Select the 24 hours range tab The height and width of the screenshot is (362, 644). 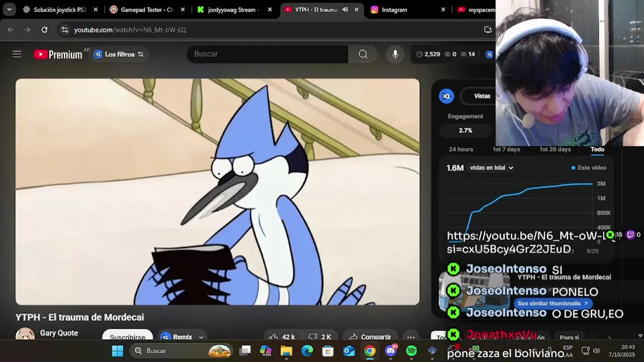(x=461, y=149)
